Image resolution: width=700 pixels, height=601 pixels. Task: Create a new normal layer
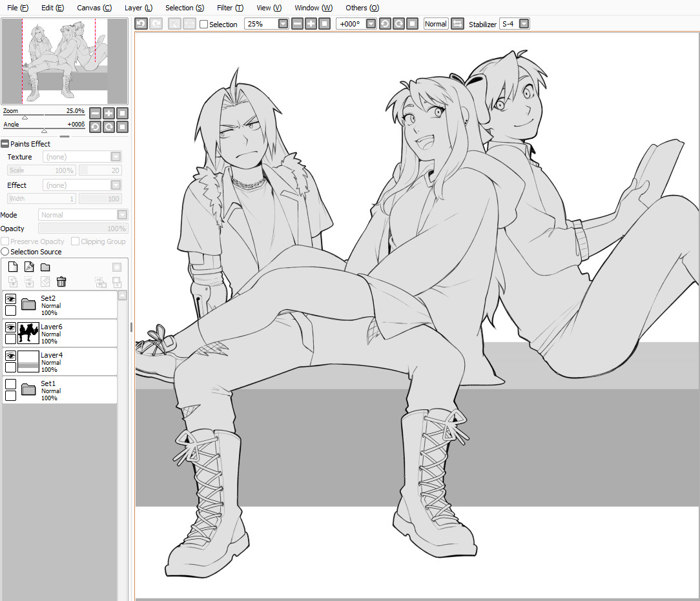13,267
